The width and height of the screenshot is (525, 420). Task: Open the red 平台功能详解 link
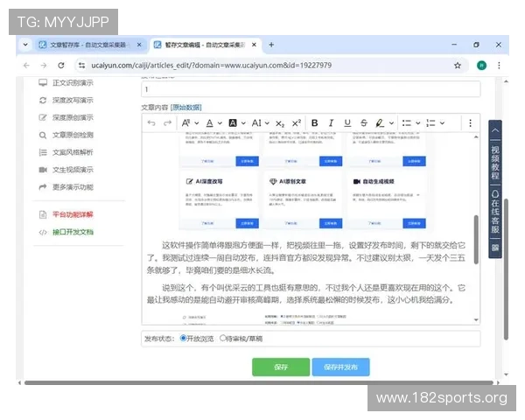(x=73, y=214)
